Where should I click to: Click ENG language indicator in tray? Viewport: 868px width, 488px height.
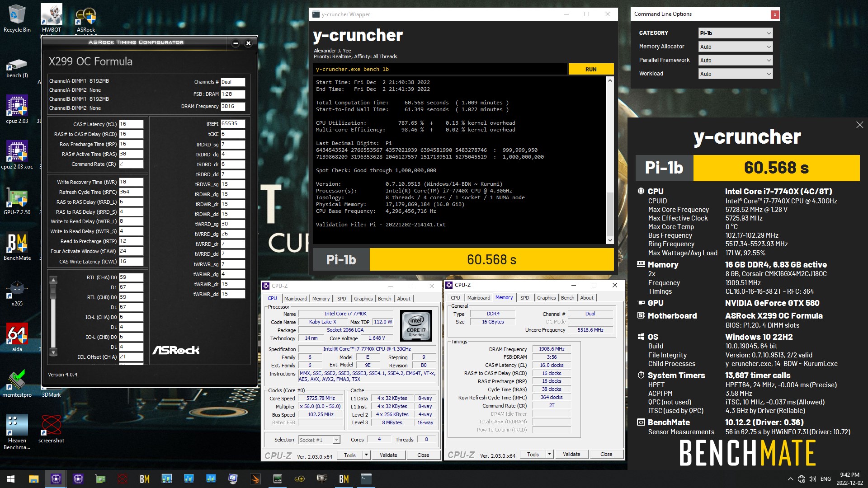click(x=826, y=479)
